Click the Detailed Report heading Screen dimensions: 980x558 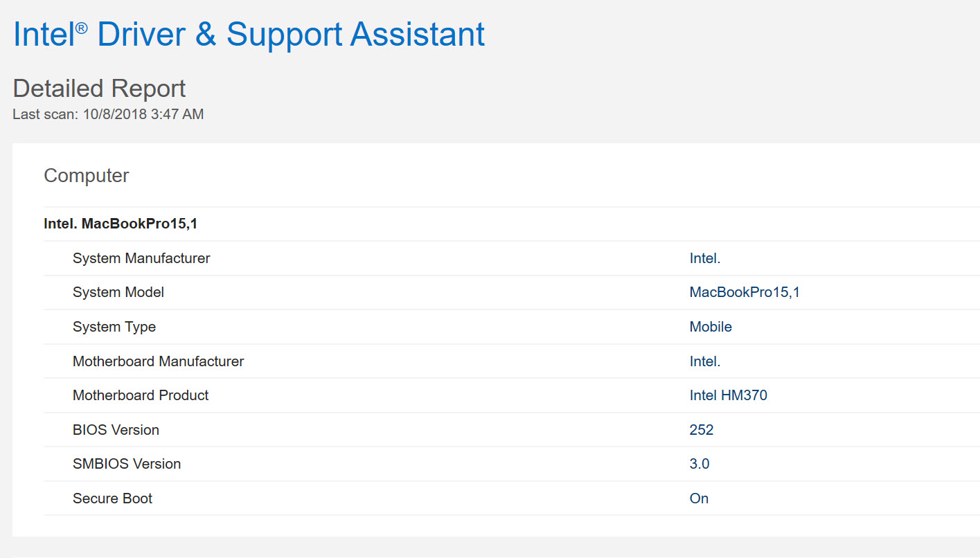[99, 89]
